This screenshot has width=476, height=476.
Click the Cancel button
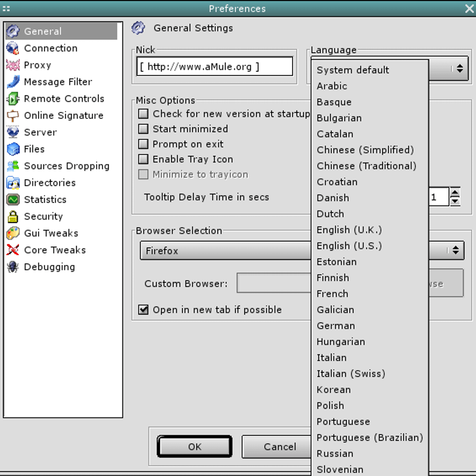276,447
